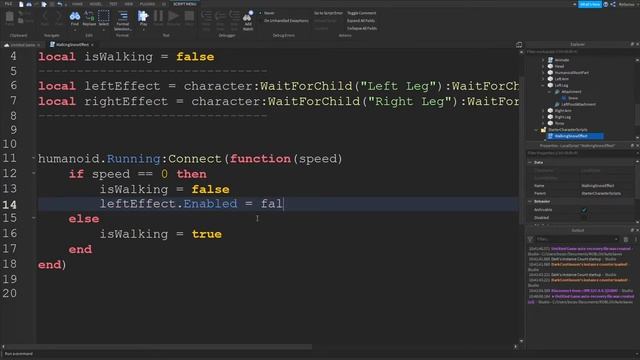The image size is (640, 360).
Task: Select LeftFootAttachment in Explorer
Action: coord(578,104)
